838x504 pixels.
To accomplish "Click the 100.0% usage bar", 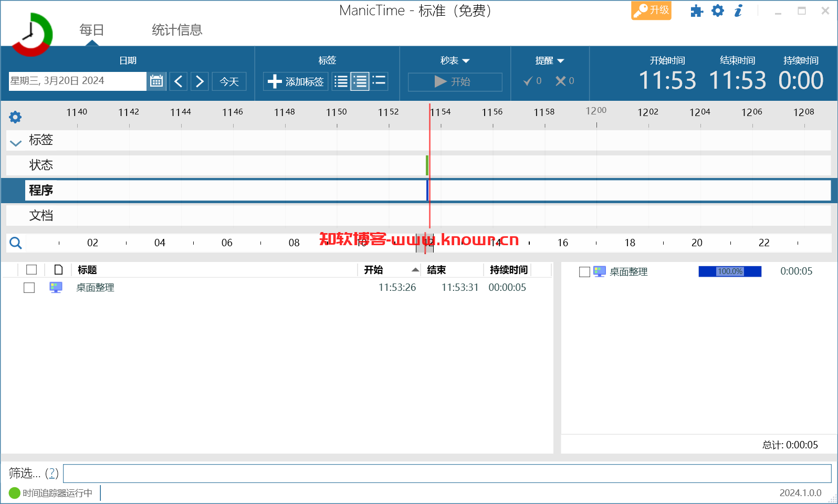I will click(x=730, y=271).
